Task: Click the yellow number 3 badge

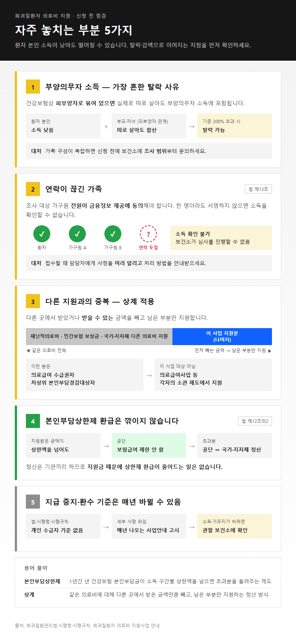Action: point(33,301)
